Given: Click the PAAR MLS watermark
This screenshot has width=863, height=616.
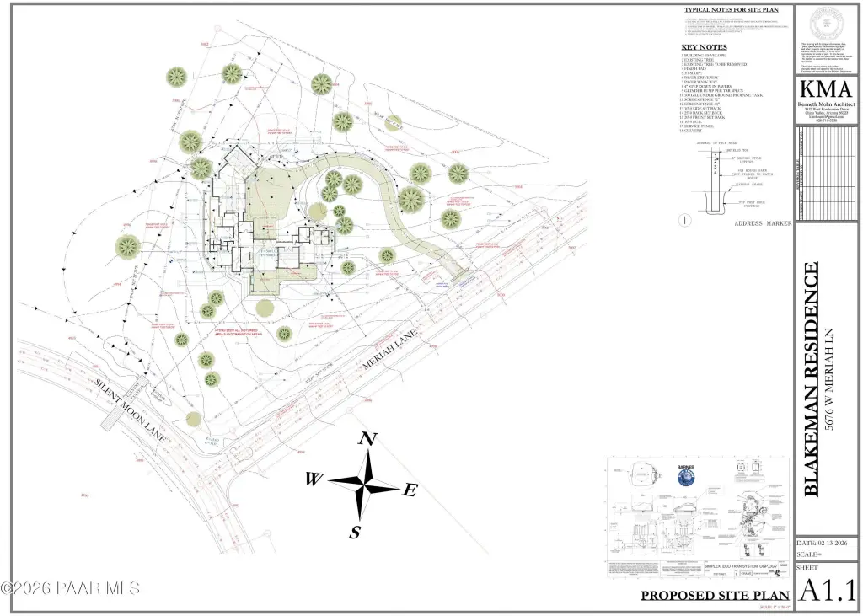Looking at the screenshot, I should click(x=71, y=587).
